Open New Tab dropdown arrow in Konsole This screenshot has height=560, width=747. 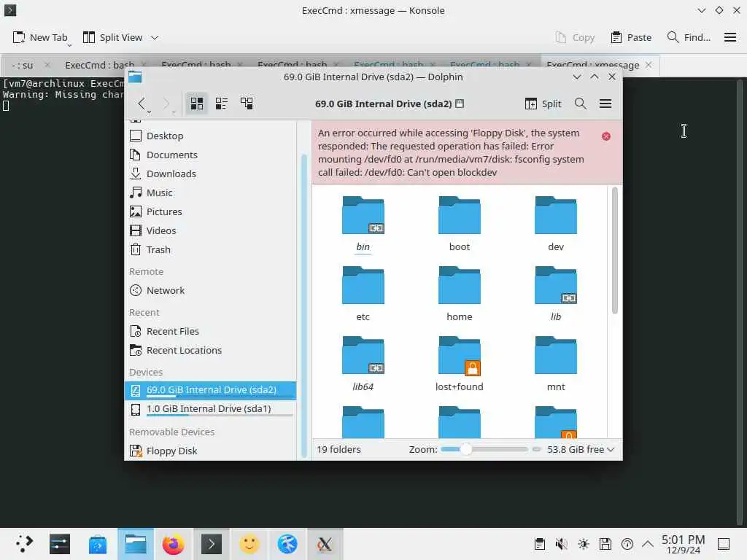[69, 45]
